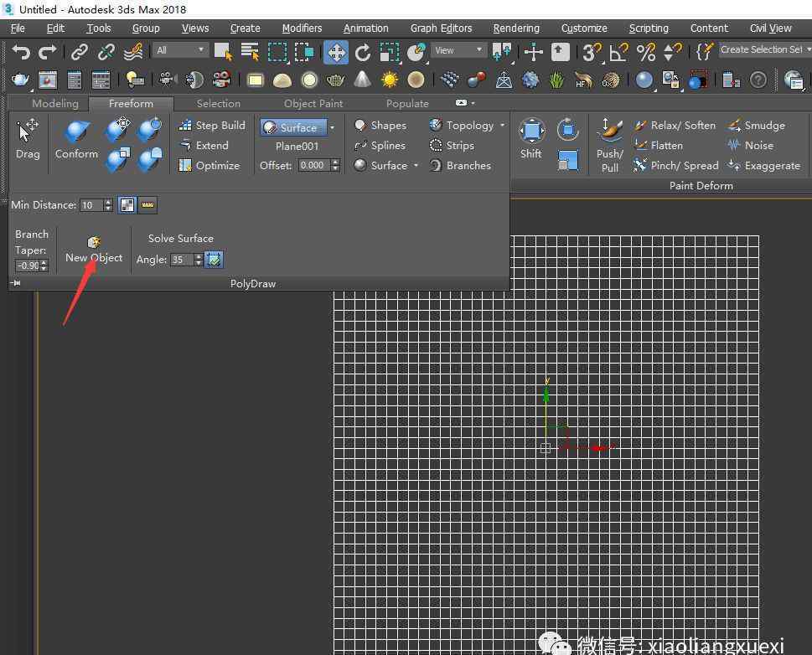
Task: Click the Undo arrow icon
Action: (21, 52)
